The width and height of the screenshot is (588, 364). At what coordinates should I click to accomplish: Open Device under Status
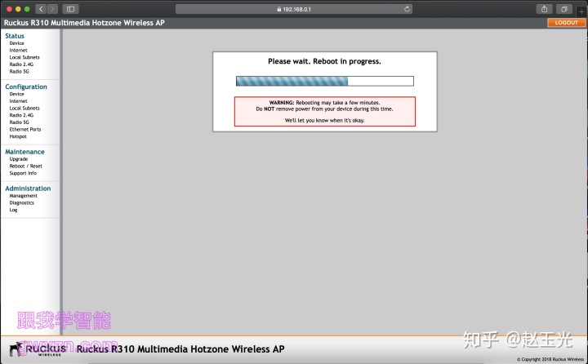click(16, 43)
